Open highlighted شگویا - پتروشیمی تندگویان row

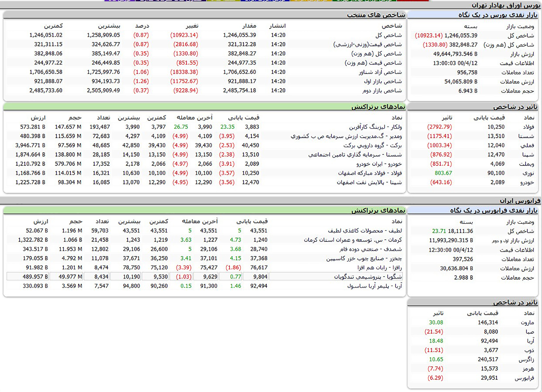tap(205, 277)
